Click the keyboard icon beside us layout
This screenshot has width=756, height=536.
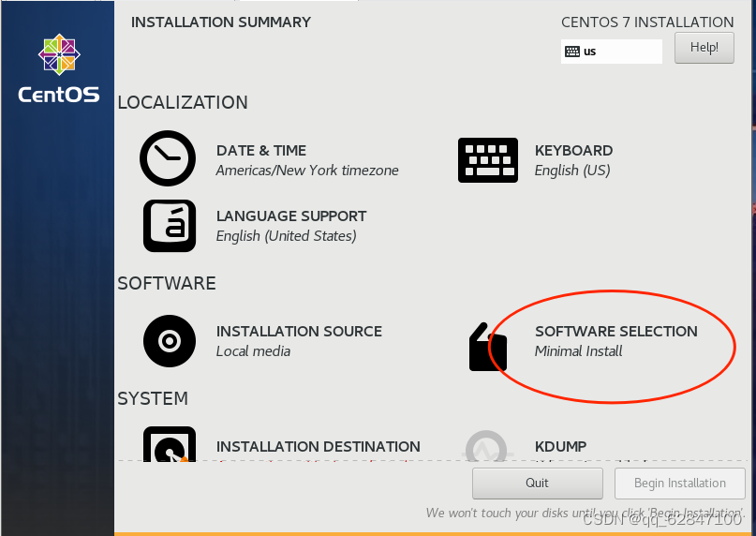click(572, 52)
